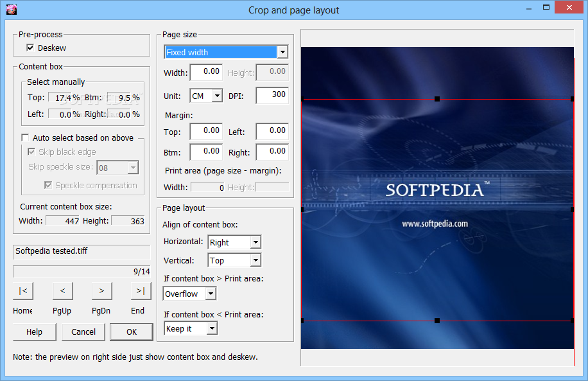
Task: Open the Horizontal alignment dropdown
Action: point(255,242)
